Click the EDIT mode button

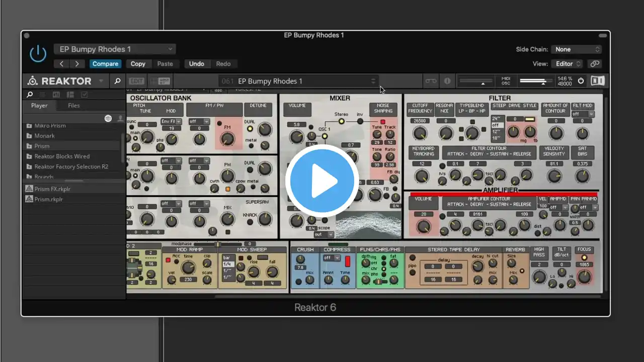[x=136, y=81]
